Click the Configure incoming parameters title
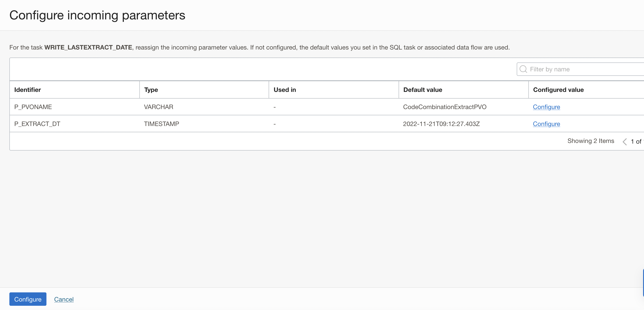Screen dimensions: 644x310 (x=98, y=15)
